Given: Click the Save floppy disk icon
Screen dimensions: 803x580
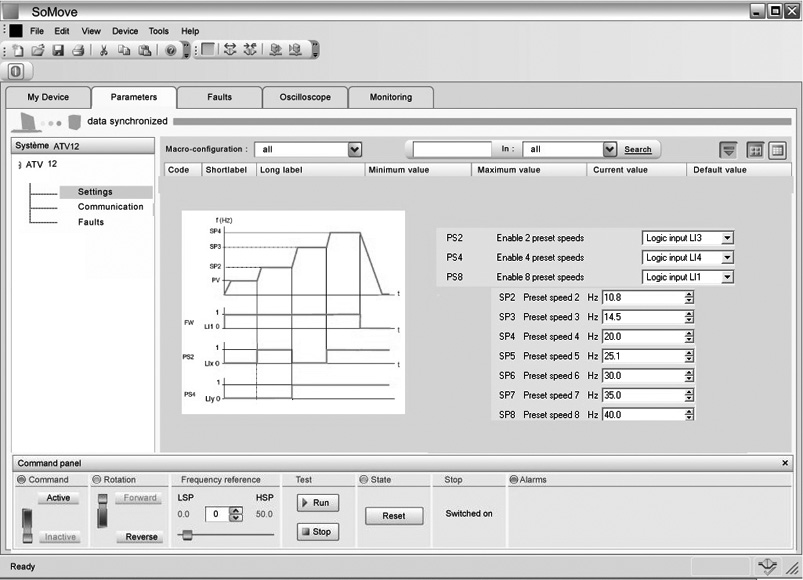Looking at the screenshot, I should (58, 50).
